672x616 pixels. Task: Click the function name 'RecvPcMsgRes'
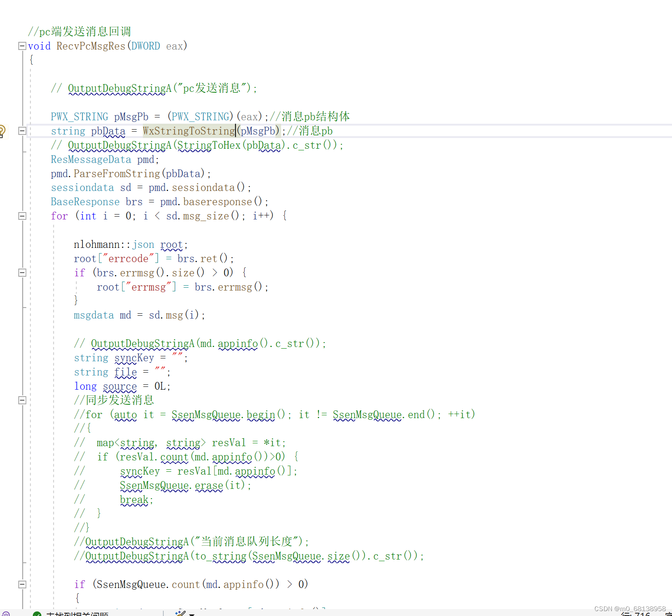coord(91,46)
